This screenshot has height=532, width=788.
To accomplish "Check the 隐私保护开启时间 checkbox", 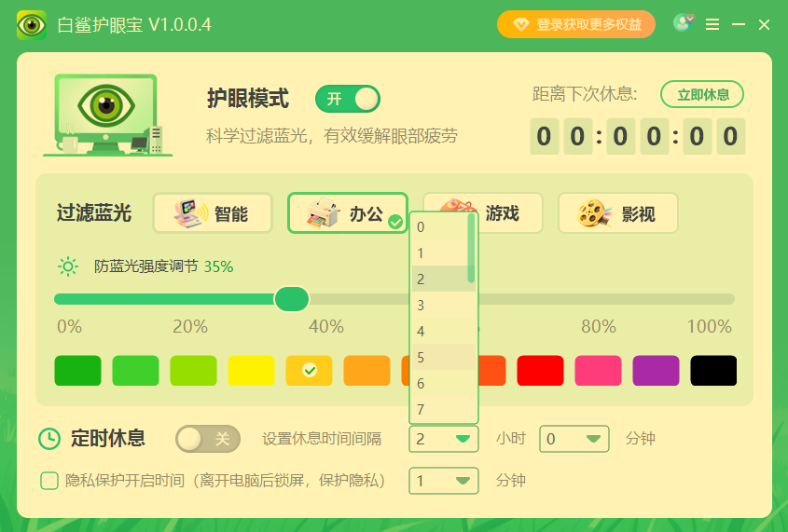I will click(x=49, y=481).
